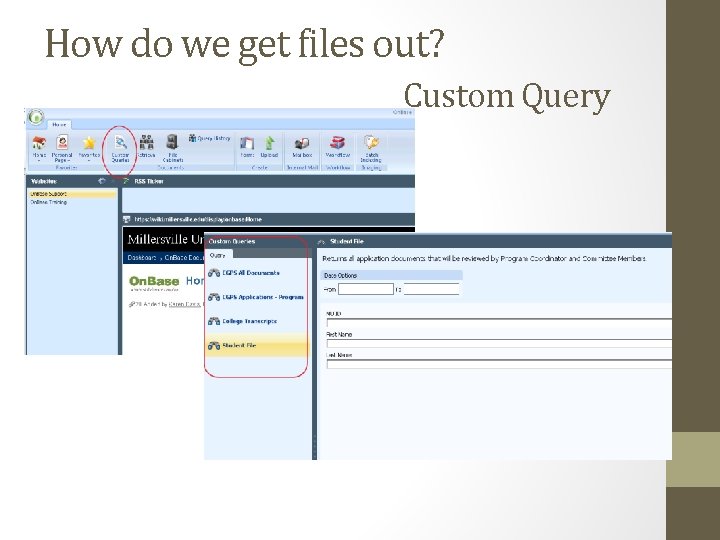Click the Websites panel back arrow icon

101,181
